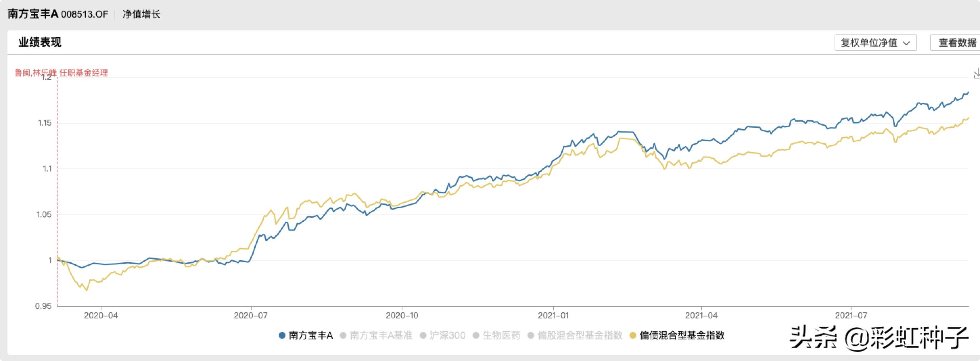Click the 1.15 y-axis value

45,123
